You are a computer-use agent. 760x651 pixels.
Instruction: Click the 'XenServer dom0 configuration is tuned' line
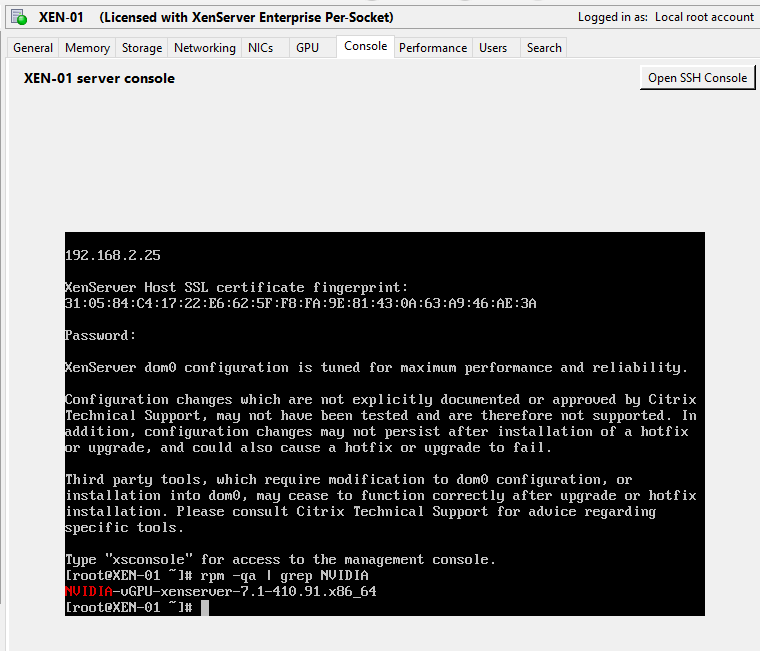[x=376, y=367]
